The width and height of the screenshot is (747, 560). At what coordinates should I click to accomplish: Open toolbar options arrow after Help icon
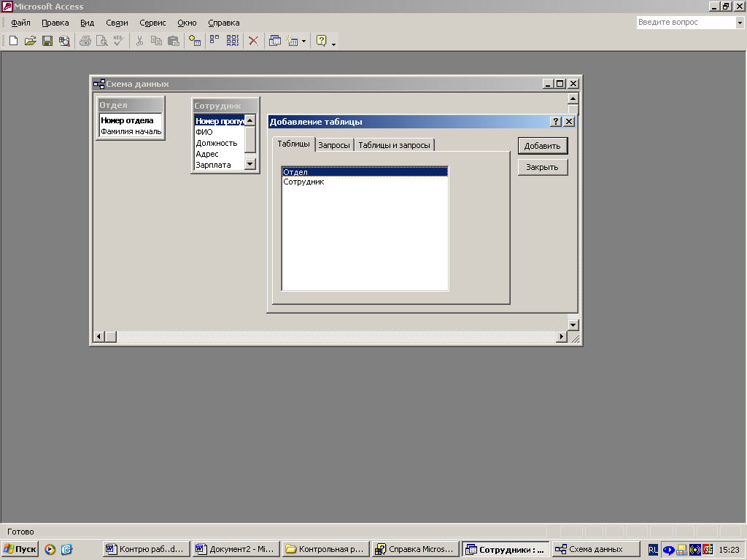coord(333,44)
